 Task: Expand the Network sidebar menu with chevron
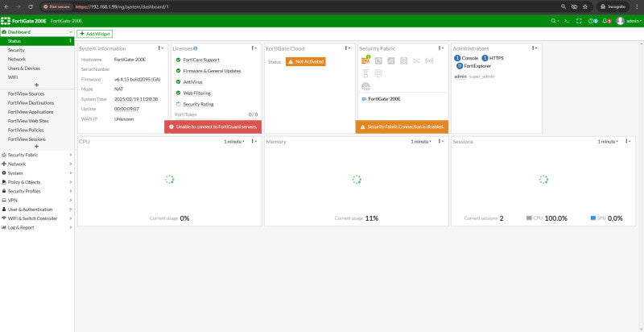tap(37, 164)
